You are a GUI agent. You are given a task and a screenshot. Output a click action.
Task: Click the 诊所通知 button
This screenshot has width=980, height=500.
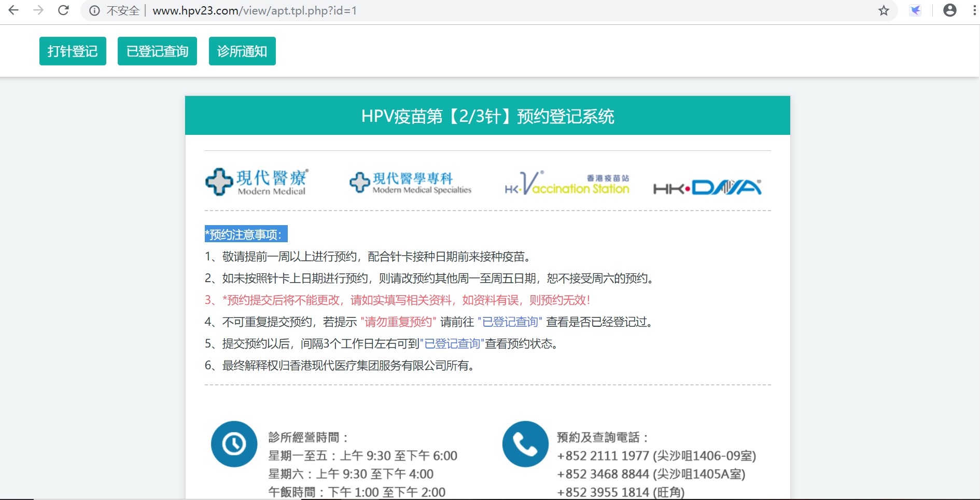pos(242,51)
